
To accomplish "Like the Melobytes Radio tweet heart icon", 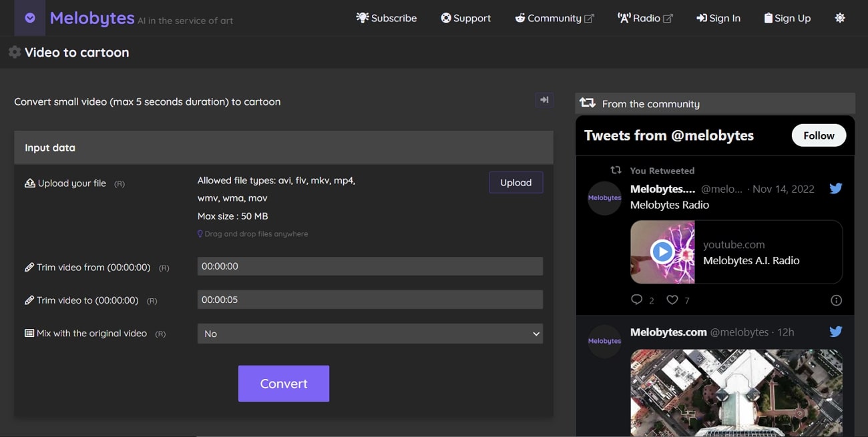I will tap(672, 300).
